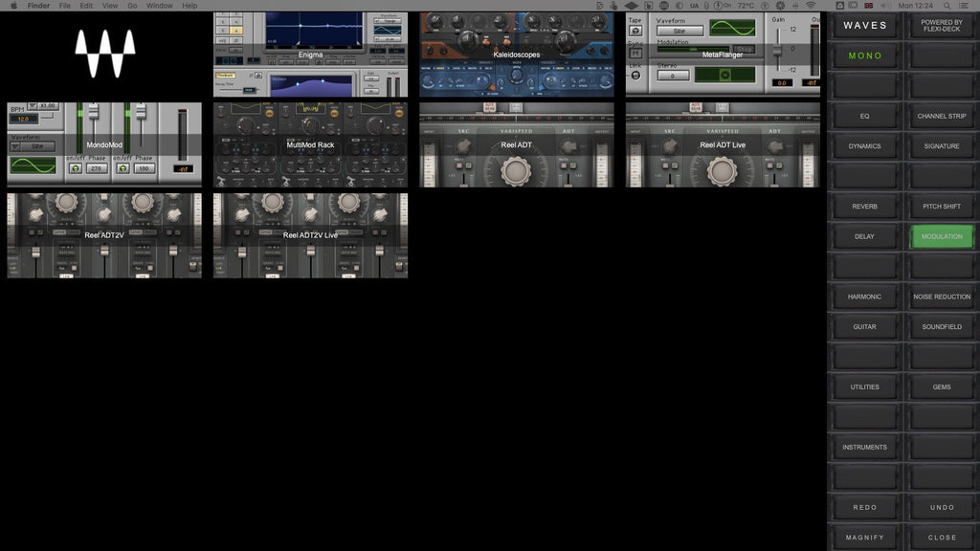Select the MONO tab in the sidebar
This screenshot has width=980, height=551.
point(864,55)
